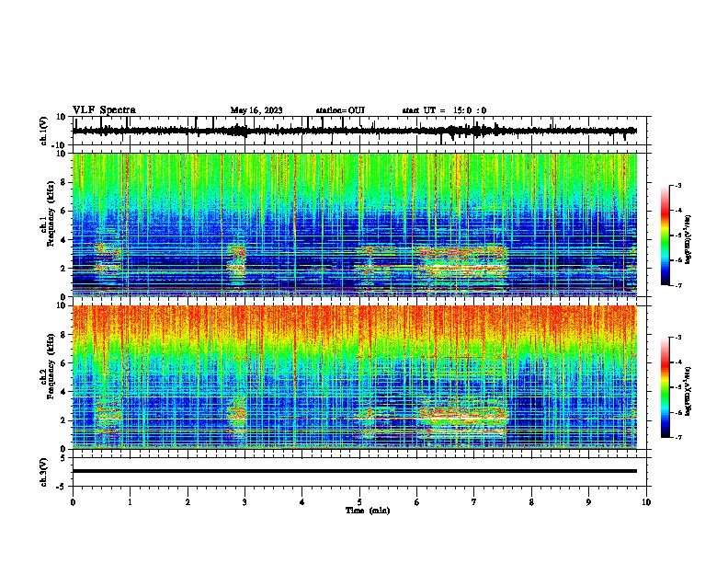Screen dimensions: 728x563
Task: Click the "10" tick on the time axis
Action: click(646, 501)
